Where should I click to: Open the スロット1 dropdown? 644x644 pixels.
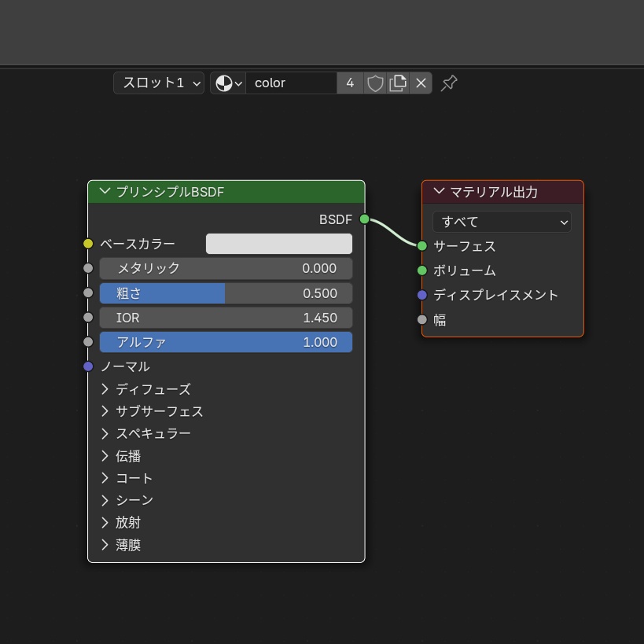157,83
